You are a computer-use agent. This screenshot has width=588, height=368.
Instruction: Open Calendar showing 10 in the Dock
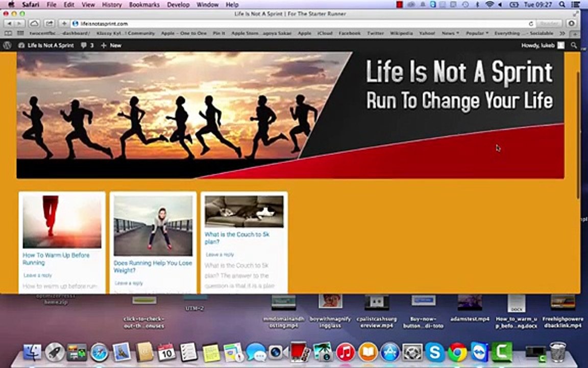tap(166, 352)
